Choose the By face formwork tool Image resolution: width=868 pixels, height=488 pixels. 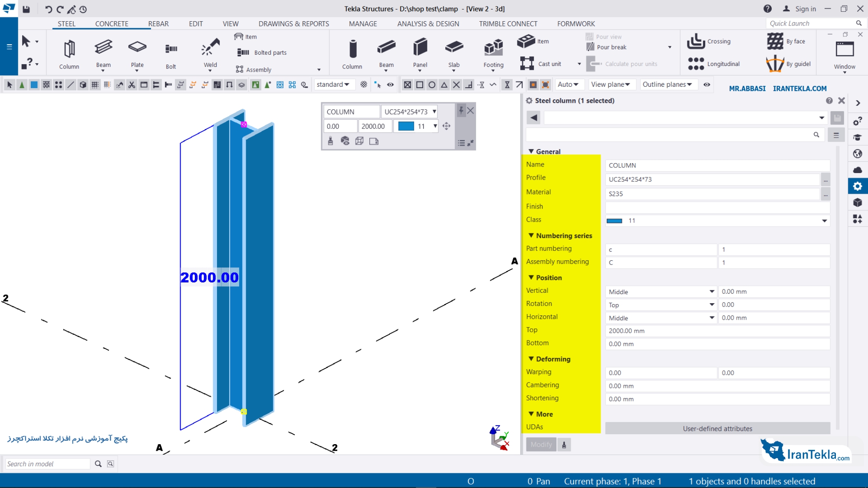[x=786, y=41]
